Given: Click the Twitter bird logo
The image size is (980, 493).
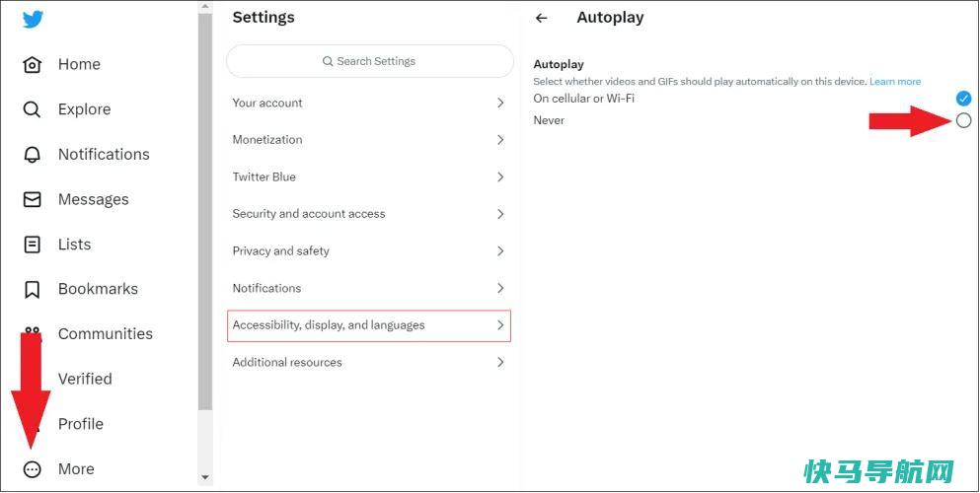Looking at the screenshot, I should 33,20.
